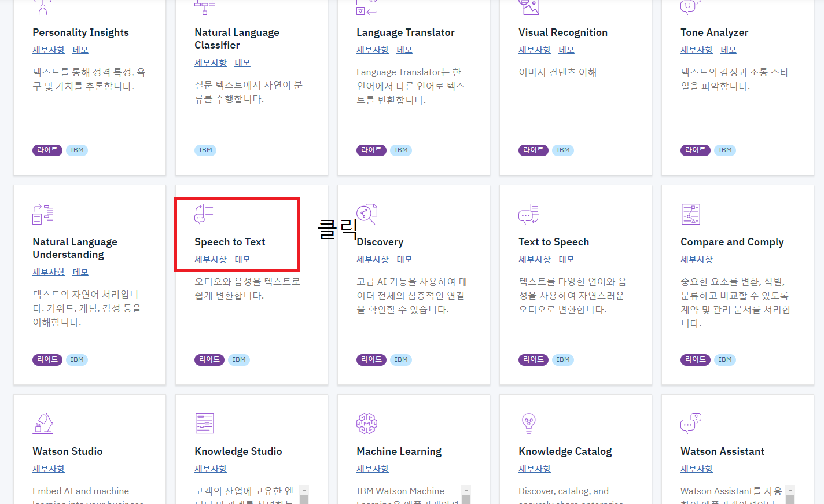Image resolution: width=824 pixels, height=504 pixels.
Task: Click 라이트 tag on Speech to Text card
Action: pos(209,360)
